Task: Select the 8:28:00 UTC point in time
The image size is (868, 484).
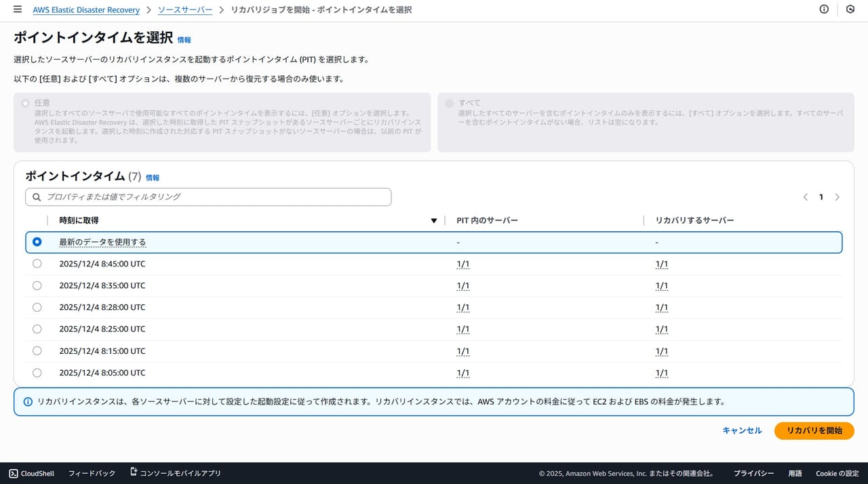Action: pos(37,307)
